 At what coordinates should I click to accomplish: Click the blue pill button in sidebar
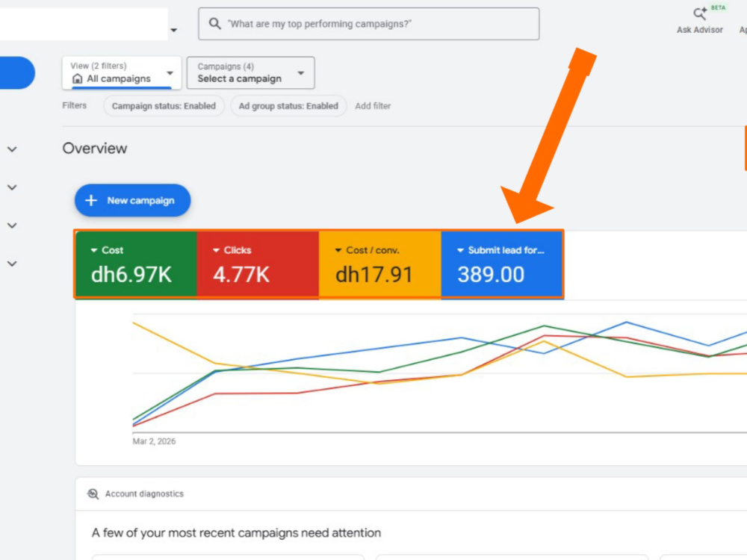[17, 73]
